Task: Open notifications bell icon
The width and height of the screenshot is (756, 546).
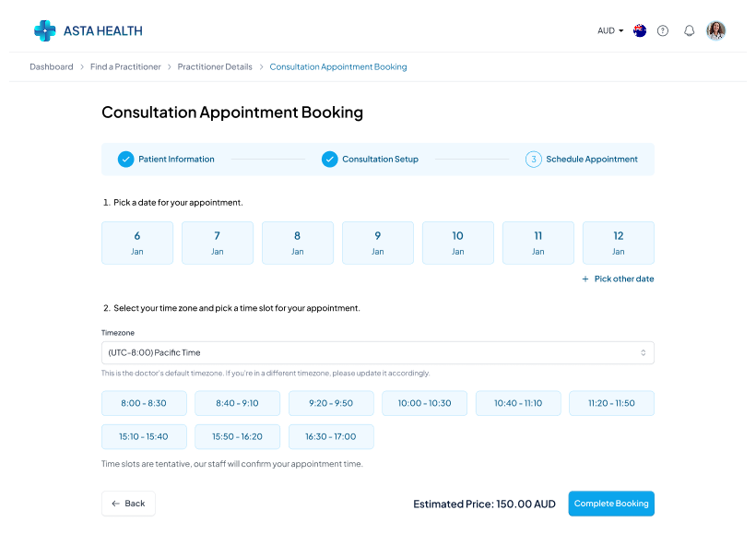Action: click(689, 30)
